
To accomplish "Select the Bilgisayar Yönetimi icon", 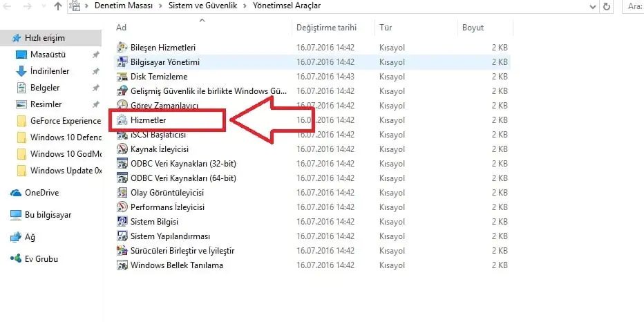I will (x=122, y=62).
